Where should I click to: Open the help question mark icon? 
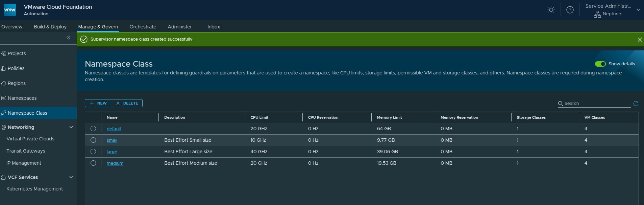570,10
